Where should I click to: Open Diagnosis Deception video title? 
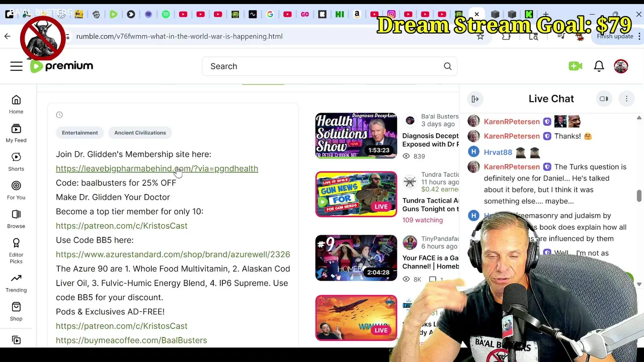431,140
